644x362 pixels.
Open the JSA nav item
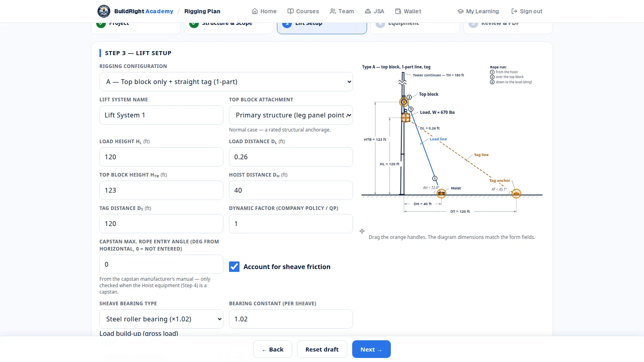click(374, 11)
